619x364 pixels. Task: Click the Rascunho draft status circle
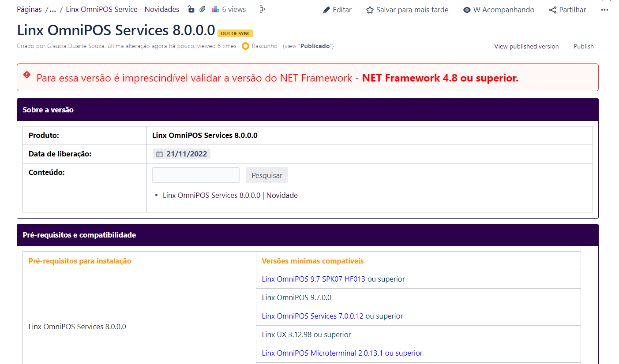pos(246,46)
